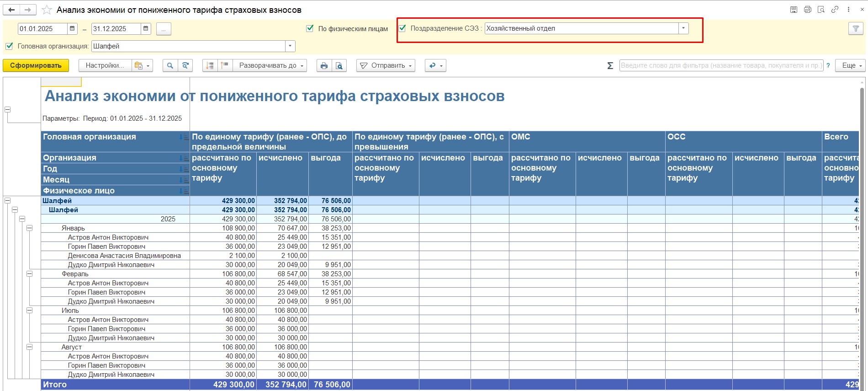Open the 'Еще' menu
868x391 pixels.
tap(852, 66)
